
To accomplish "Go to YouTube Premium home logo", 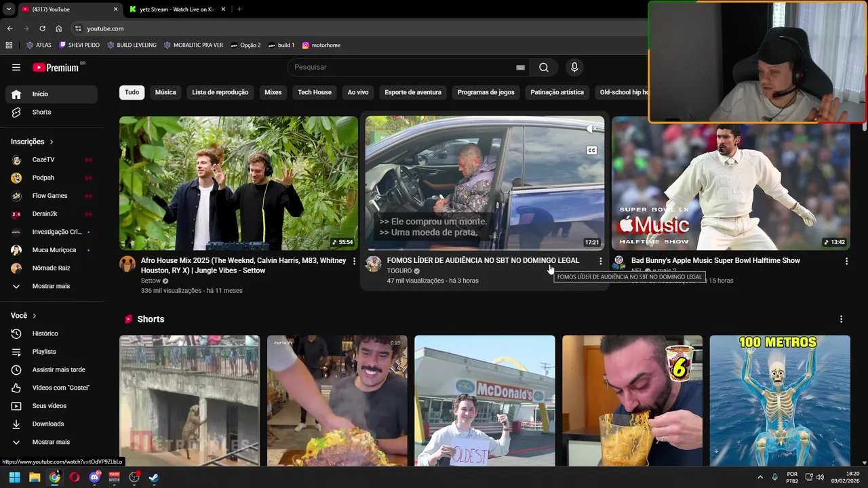I will tap(57, 67).
